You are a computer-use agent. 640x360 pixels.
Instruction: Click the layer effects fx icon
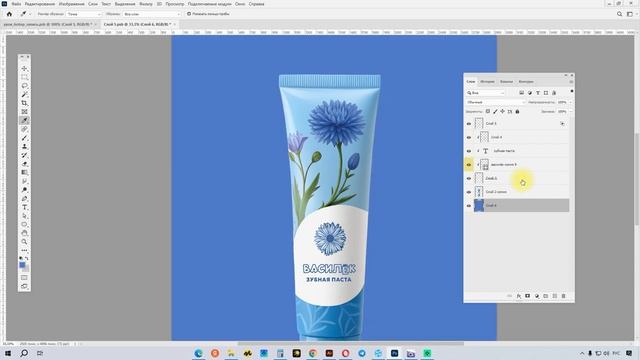518,296
